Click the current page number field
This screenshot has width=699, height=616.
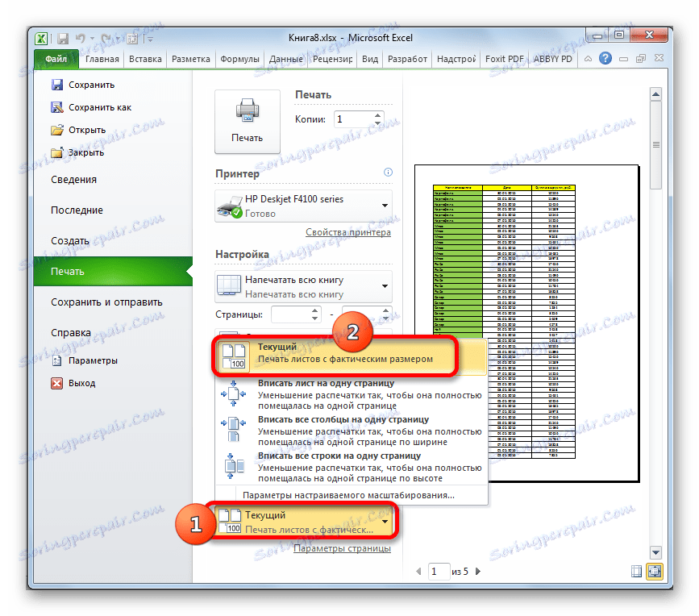pos(439,572)
